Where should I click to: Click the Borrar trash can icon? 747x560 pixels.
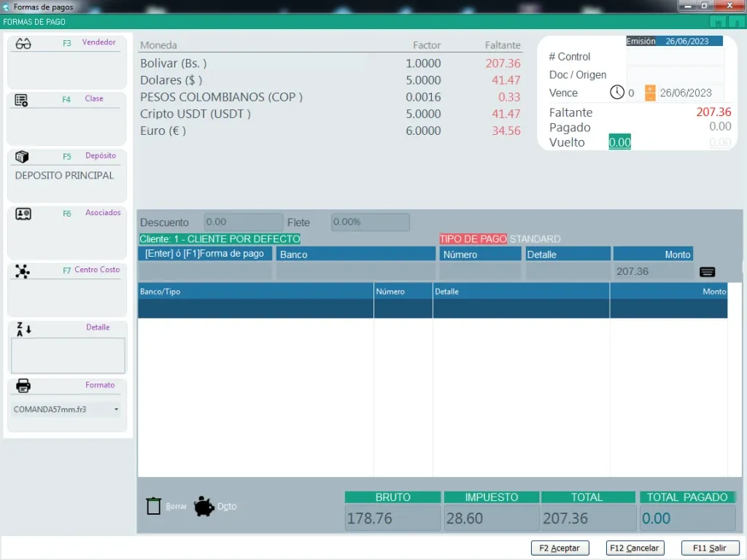[x=153, y=506]
